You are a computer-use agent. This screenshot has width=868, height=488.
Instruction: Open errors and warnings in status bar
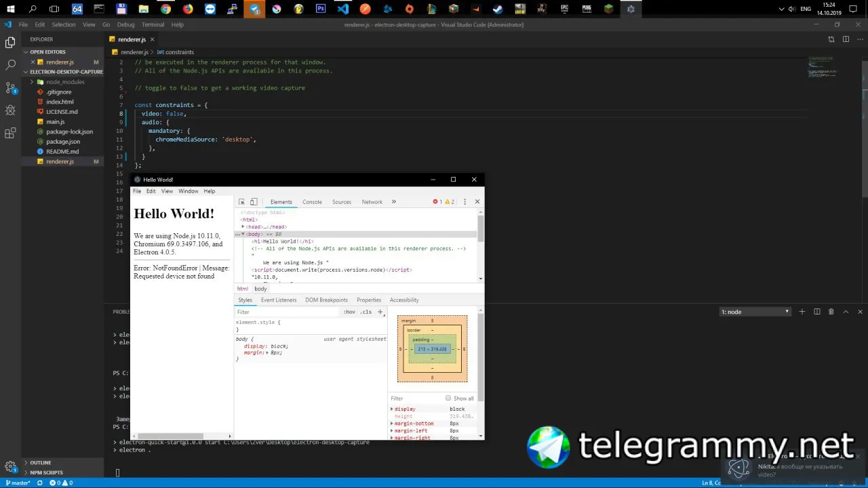click(x=61, y=483)
